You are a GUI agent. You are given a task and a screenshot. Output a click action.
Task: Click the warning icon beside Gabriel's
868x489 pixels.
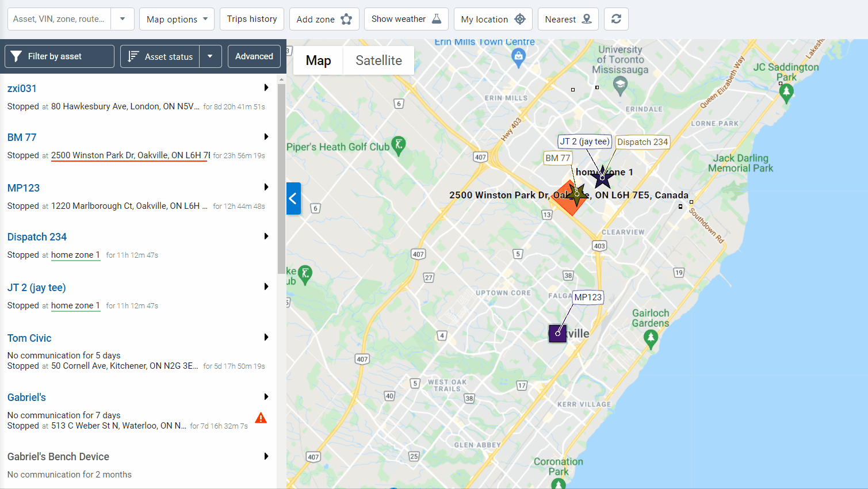[x=261, y=418]
